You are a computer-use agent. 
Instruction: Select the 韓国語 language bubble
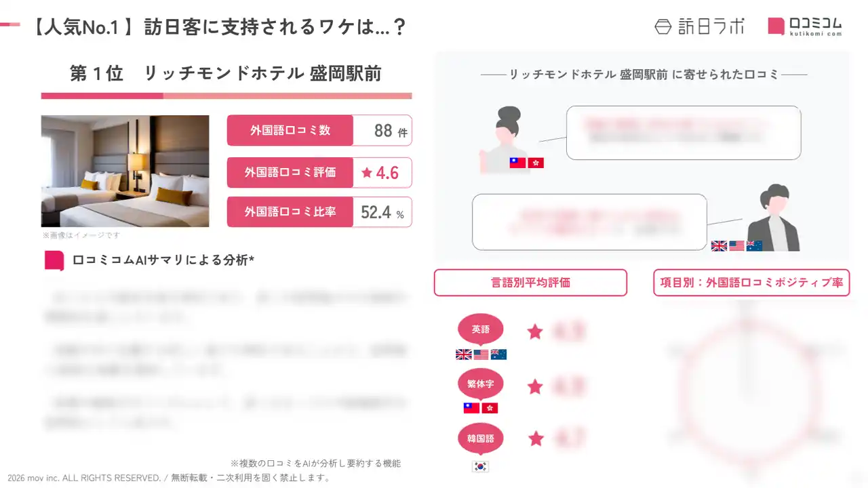[x=480, y=439]
